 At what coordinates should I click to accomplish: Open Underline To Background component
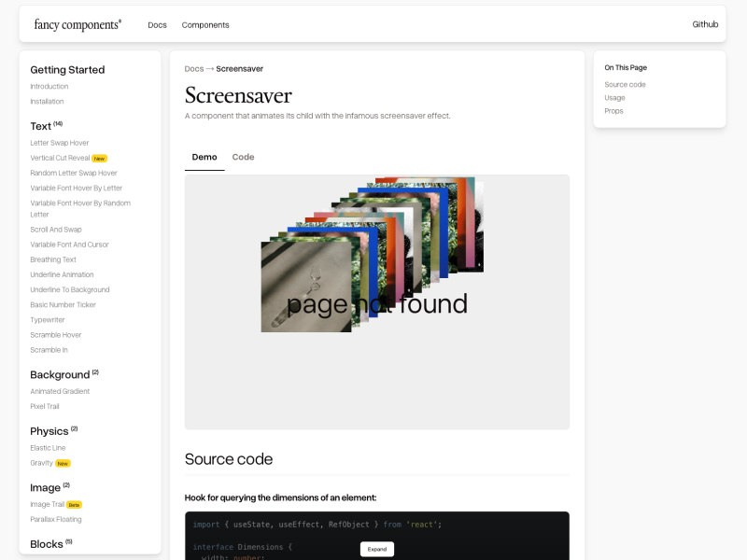70,290
